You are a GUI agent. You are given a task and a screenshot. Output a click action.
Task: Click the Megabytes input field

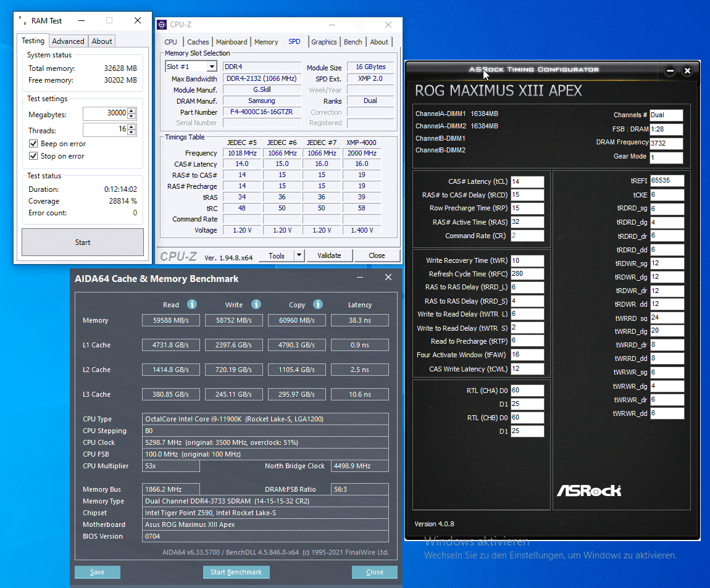click(105, 113)
